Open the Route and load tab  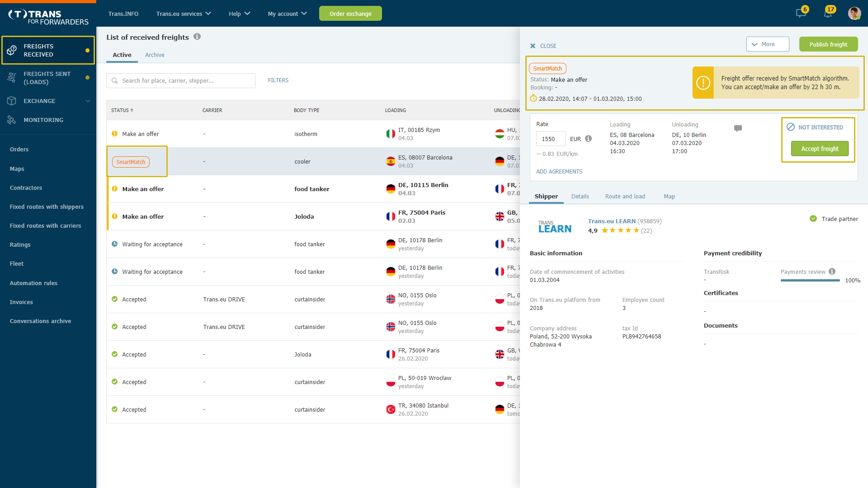[x=625, y=196]
